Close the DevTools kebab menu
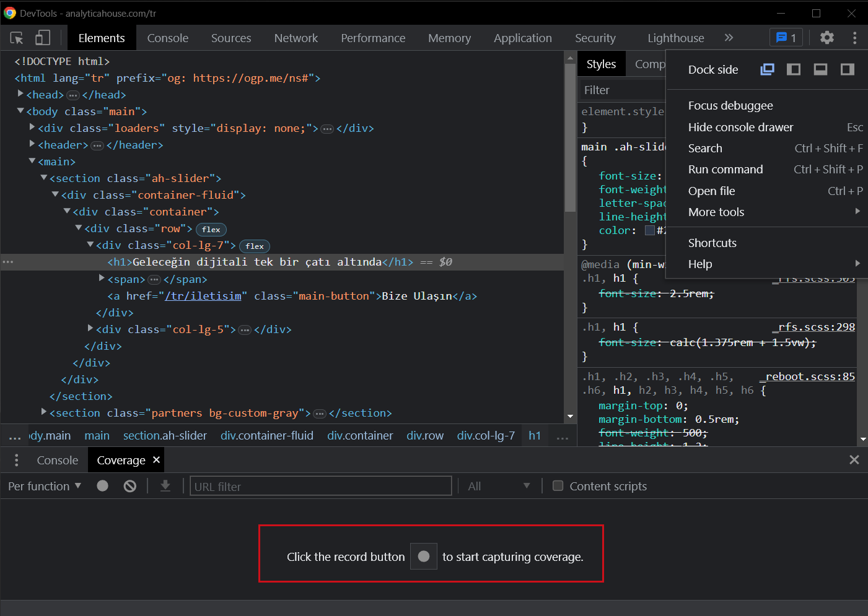 [x=854, y=38]
